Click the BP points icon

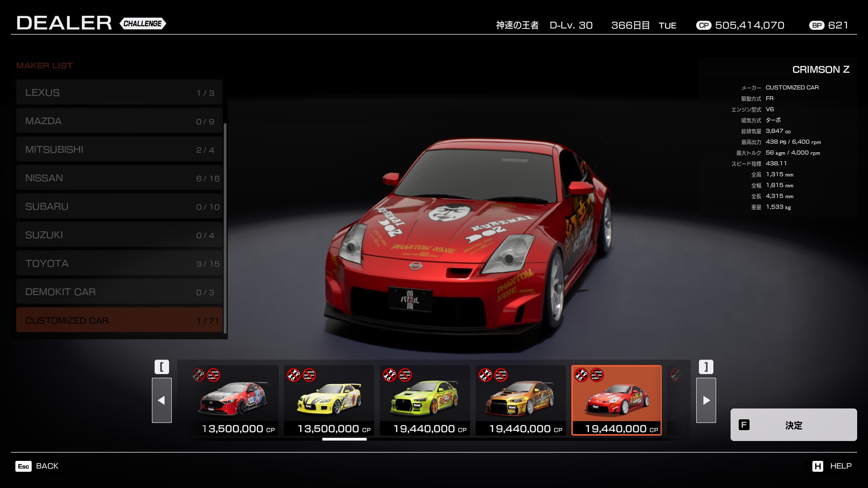click(x=816, y=25)
